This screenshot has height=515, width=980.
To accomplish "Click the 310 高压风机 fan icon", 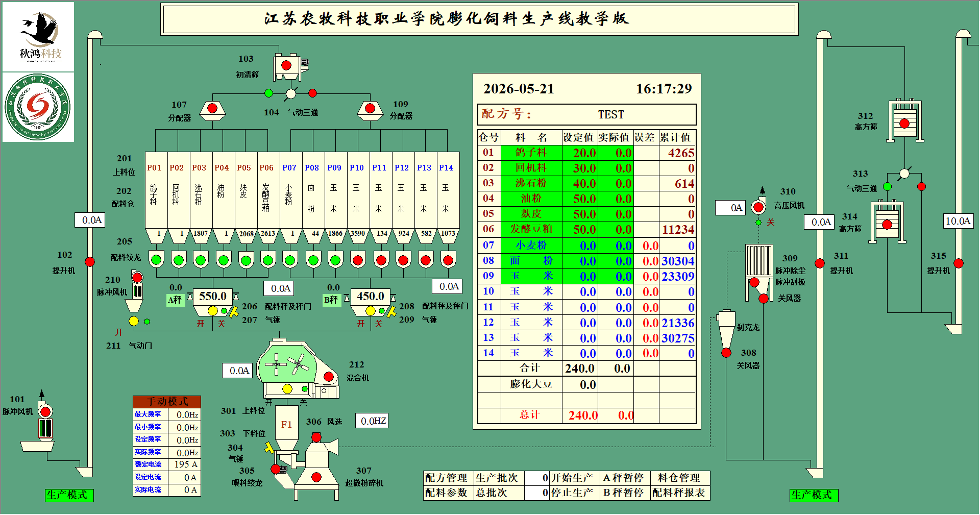I will coord(758,207).
